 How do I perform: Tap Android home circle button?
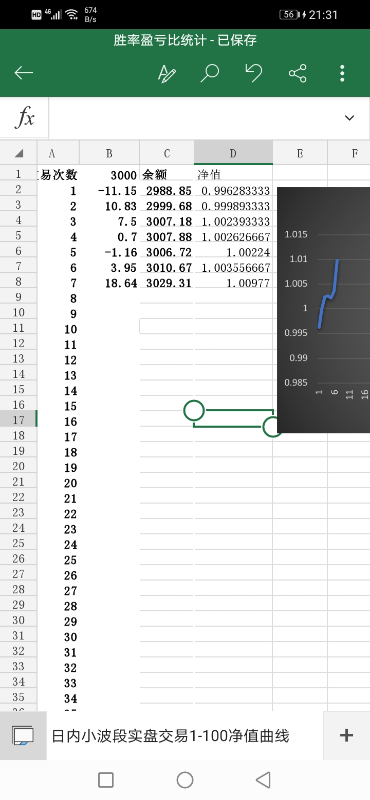tap(185, 779)
